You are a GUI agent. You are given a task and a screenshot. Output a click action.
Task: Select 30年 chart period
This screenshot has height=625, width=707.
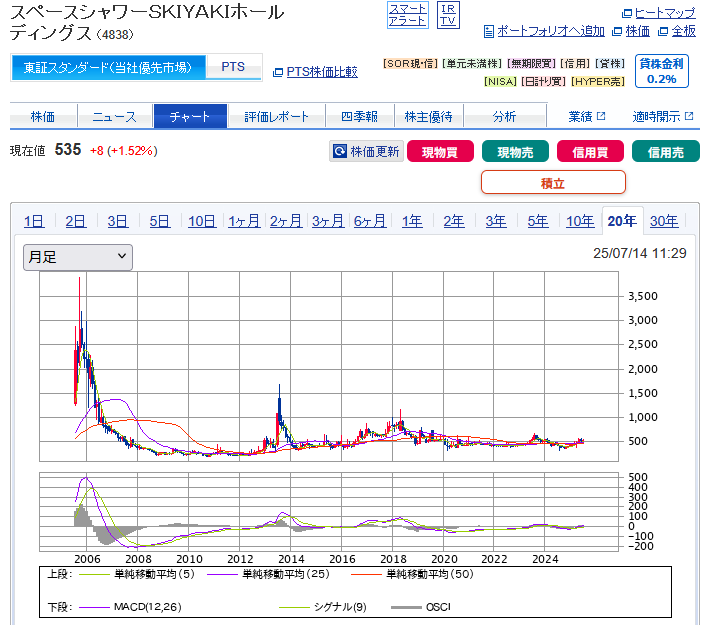click(664, 221)
